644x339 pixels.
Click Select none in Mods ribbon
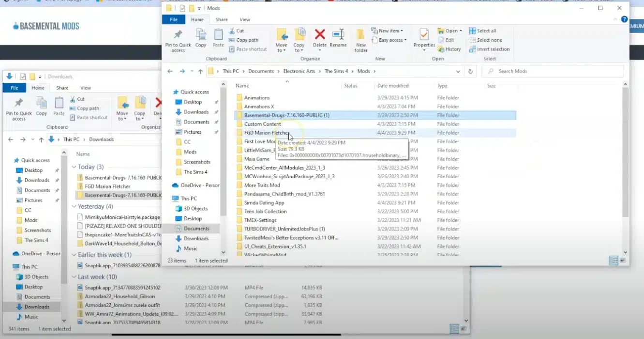coord(485,40)
